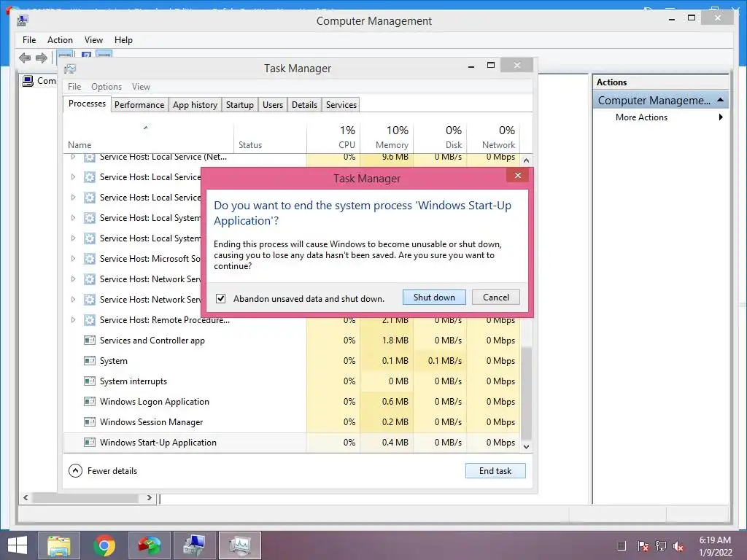Open the Users tab

point(273,105)
